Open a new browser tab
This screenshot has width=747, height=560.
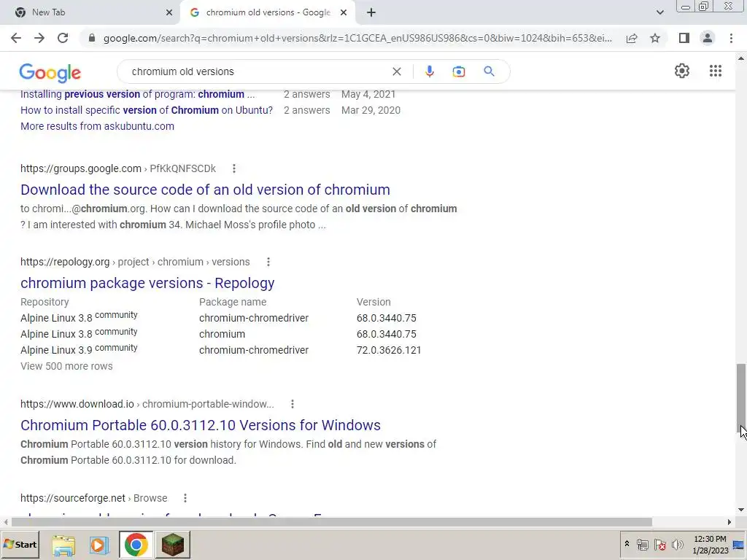pos(371,12)
